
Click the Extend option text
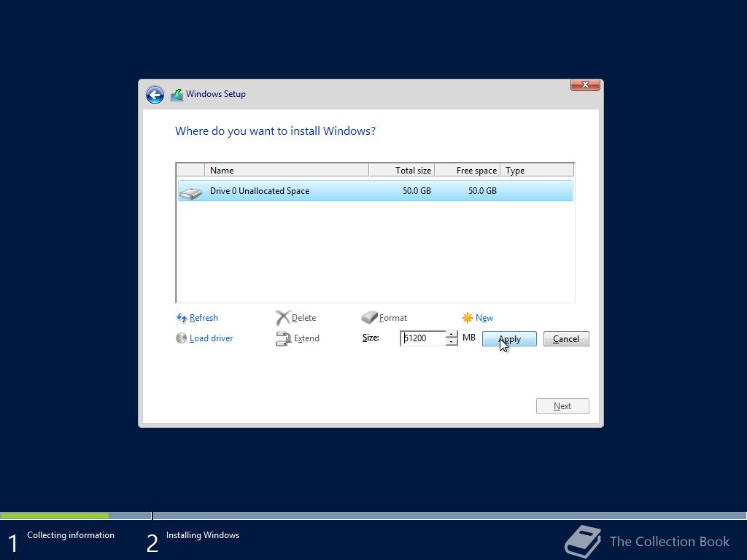tap(306, 338)
